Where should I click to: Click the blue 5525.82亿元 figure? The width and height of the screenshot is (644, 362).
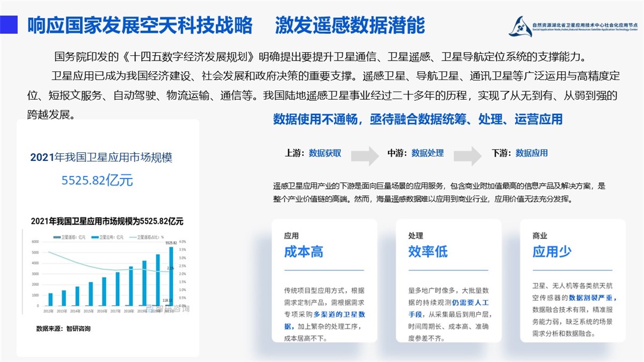click(97, 181)
